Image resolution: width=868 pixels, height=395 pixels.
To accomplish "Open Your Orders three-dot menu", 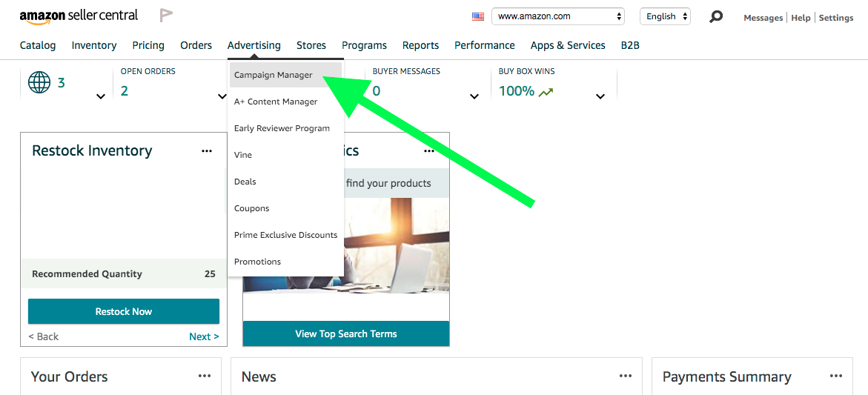I will click(x=205, y=376).
